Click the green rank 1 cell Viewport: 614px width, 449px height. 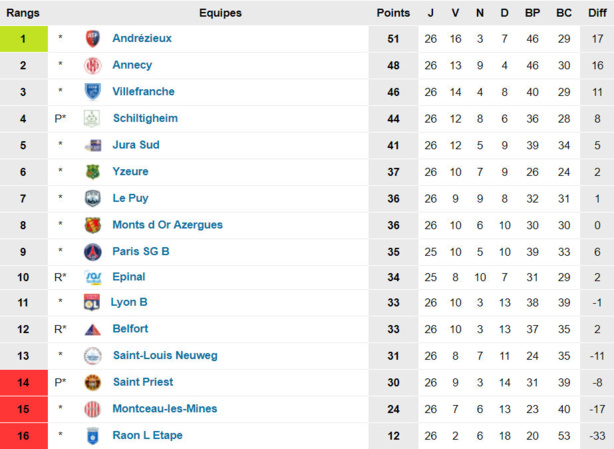23,39
